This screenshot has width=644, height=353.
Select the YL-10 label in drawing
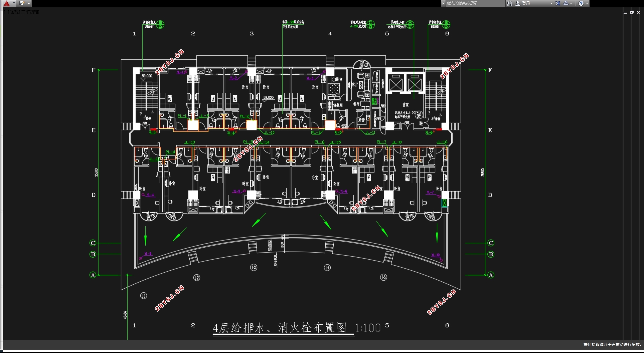pos(436,255)
